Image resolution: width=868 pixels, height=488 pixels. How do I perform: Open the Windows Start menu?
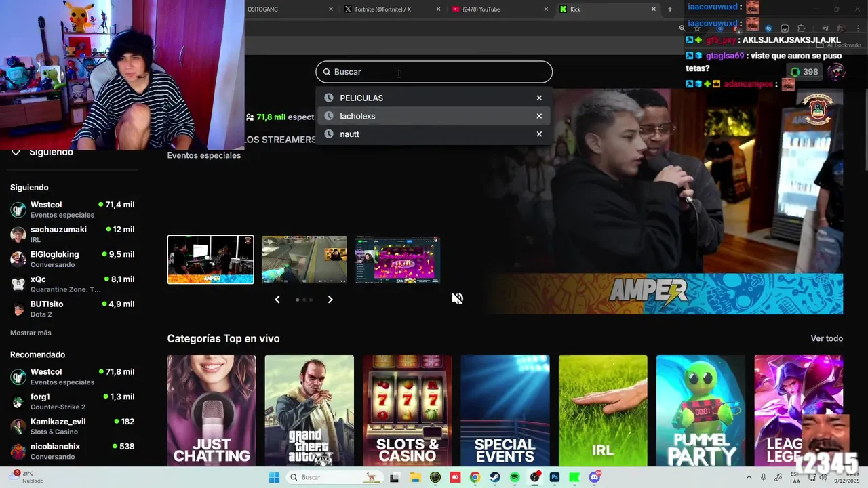click(x=274, y=477)
